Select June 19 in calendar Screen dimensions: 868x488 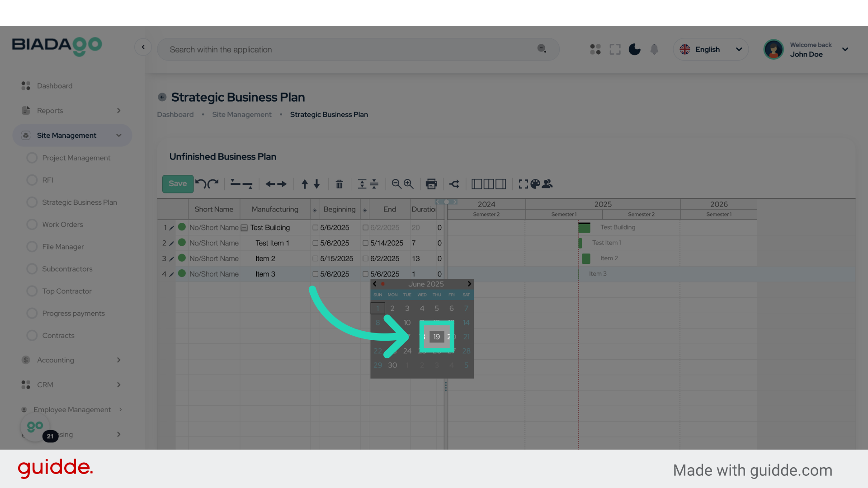(x=437, y=337)
